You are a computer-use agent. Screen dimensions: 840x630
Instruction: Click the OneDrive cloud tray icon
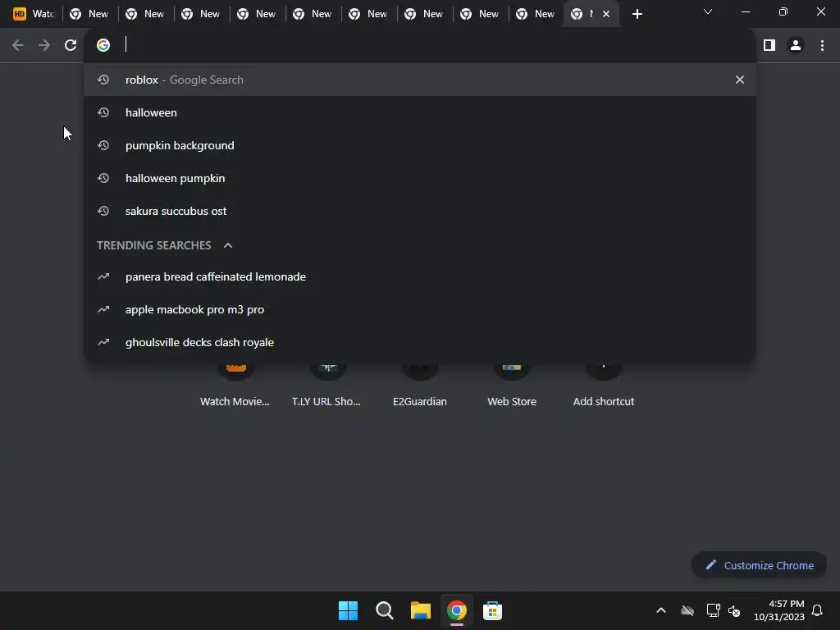pos(687,610)
